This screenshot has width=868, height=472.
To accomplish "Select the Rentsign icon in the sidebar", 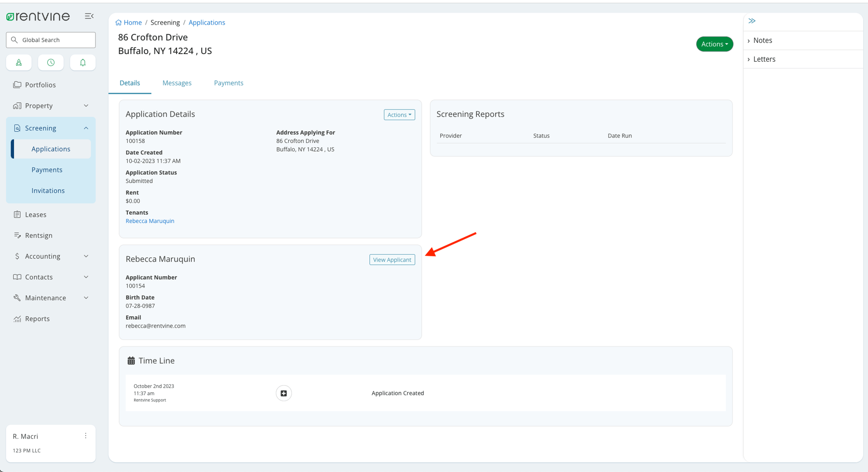I will pyautogui.click(x=17, y=235).
